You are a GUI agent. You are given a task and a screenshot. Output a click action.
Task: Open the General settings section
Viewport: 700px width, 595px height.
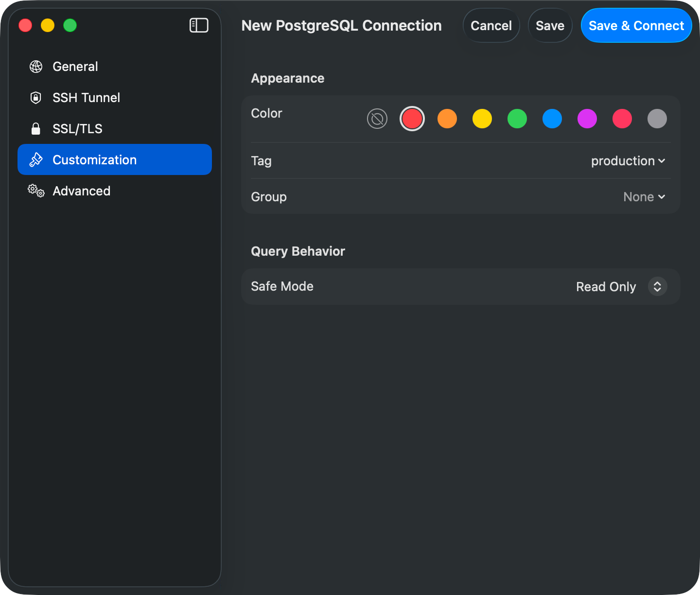(x=115, y=67)
